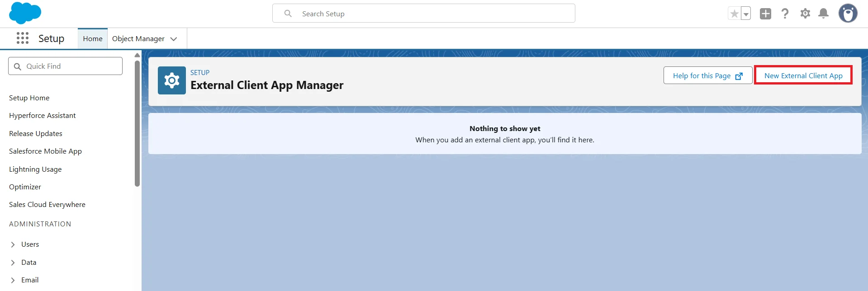868x291 pixels.
Task: Open Lightning Usage in sidebar
Action: click(x=35, y=169)
